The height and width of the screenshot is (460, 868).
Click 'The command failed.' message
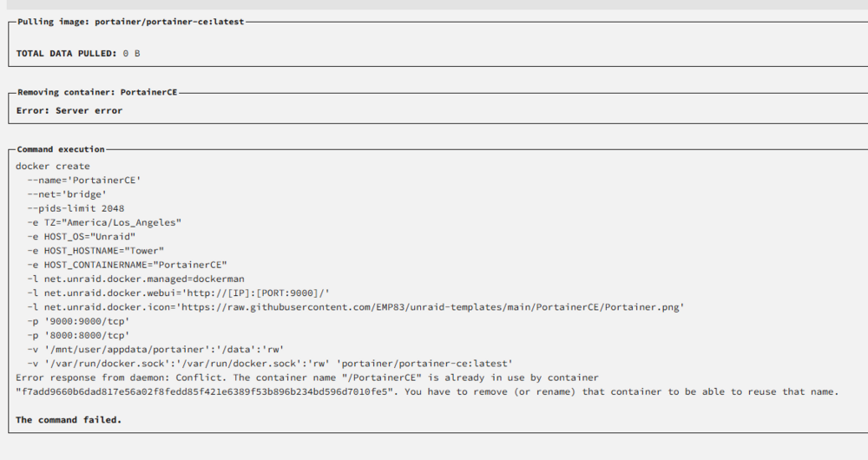[69, 419]
